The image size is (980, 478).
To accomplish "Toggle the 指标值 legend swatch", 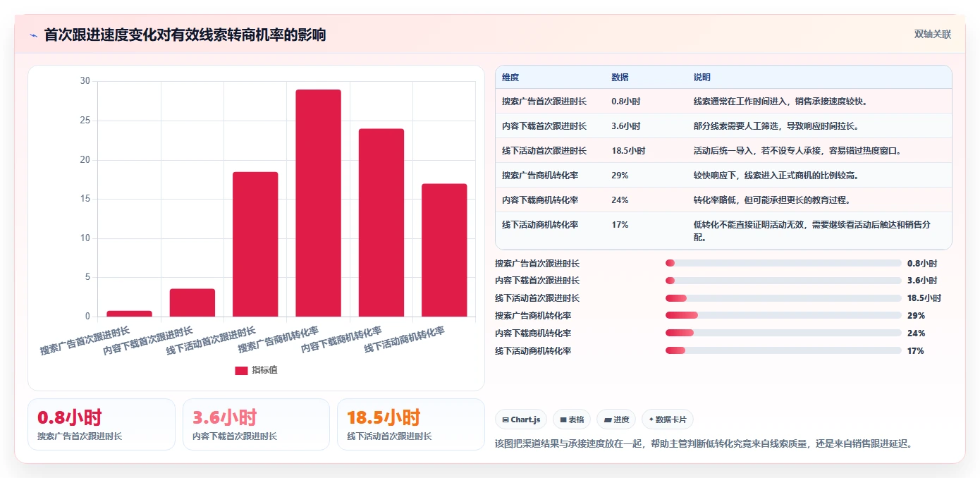I will [241, 370].
